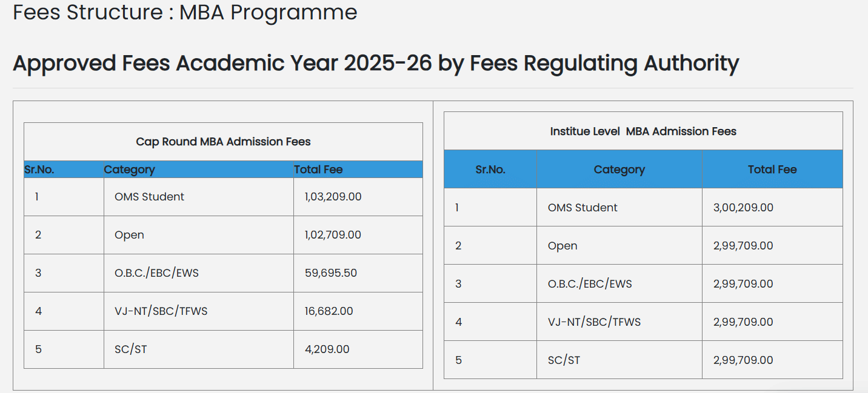Select OMS Student in Institute Level table
Image resolution: width=868 pixels, height=393 pixels.
(x=583, y=207)
